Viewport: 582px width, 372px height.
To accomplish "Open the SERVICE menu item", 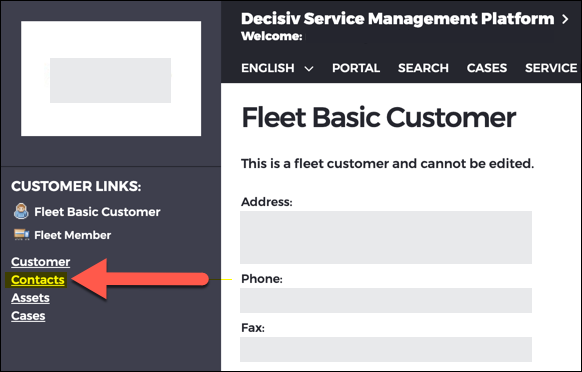I will (x=551, y=68).
